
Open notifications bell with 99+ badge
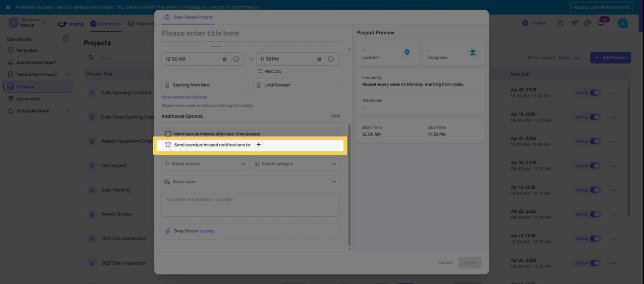click(601, 23)
